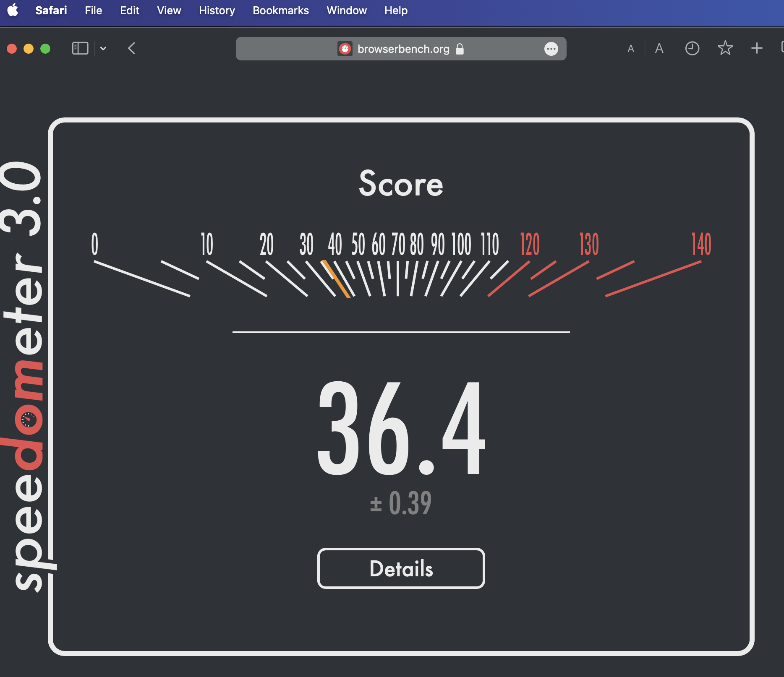This screenshot has height=677, width=784.
Task: Open the Safari application menu
Action: click(51, 10)
